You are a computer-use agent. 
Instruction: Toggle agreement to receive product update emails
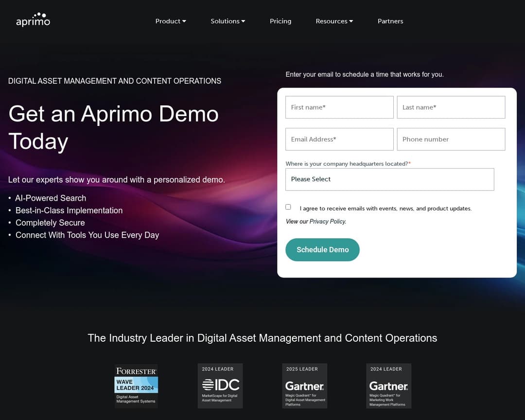point(288,207)
